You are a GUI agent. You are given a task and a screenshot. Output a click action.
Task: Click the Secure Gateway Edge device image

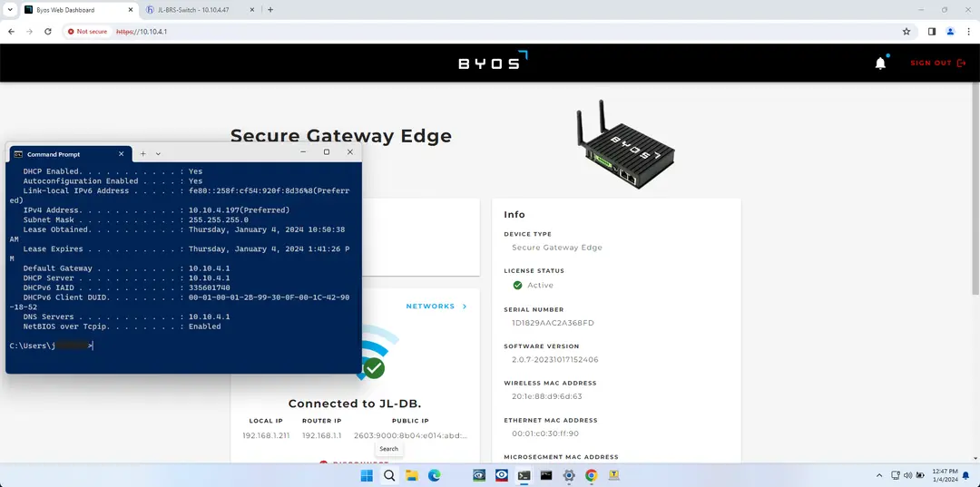[x=624, y=145]
